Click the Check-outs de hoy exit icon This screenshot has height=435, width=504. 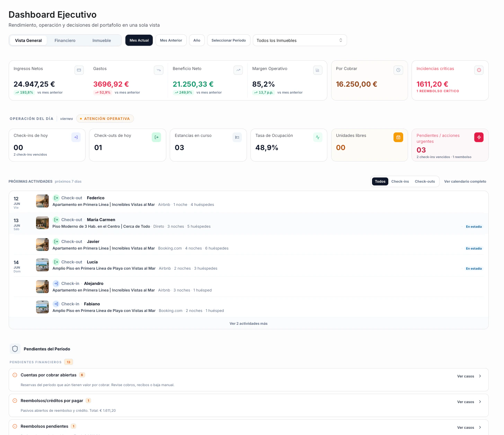[157, 137]
